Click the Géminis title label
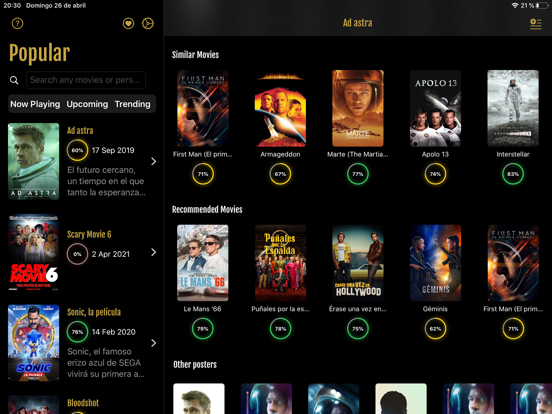 (435, 309)
